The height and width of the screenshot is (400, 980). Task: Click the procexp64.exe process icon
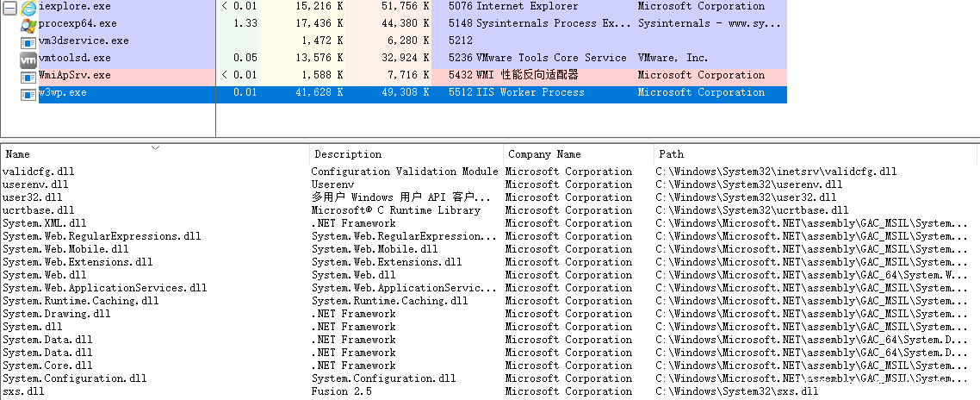point(28,24)
